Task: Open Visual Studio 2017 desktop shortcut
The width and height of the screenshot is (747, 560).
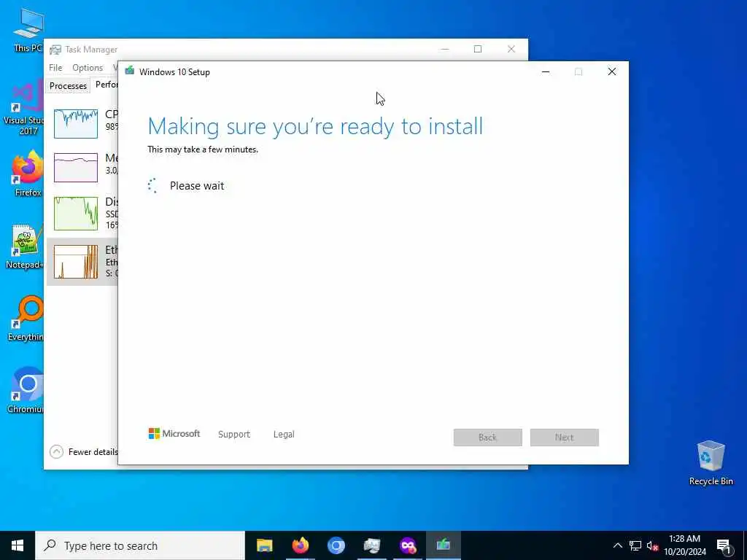Action: 25,108
